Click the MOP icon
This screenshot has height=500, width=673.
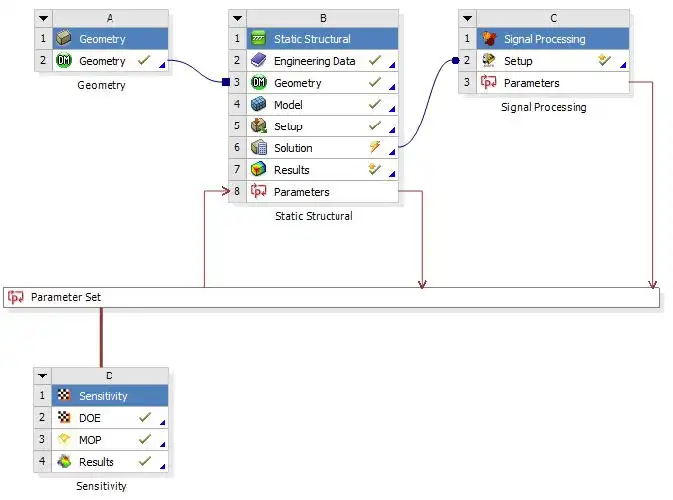coord(64,439)
